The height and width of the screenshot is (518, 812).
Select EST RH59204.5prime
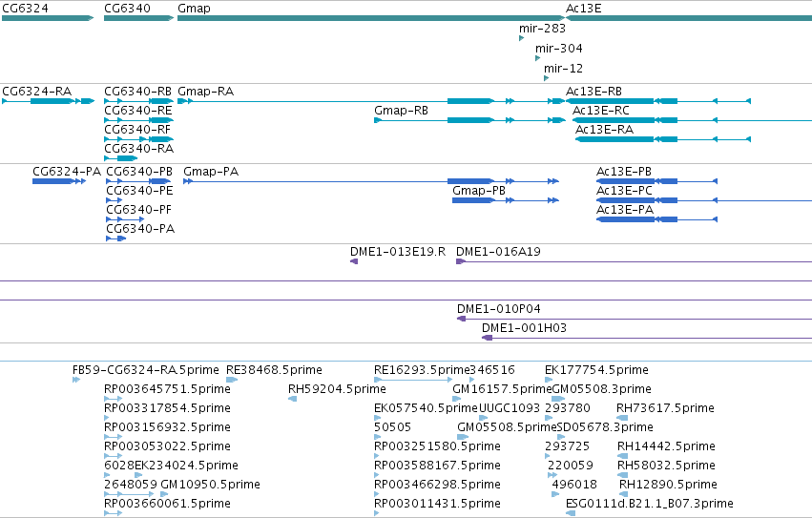[x=337, y=389]
